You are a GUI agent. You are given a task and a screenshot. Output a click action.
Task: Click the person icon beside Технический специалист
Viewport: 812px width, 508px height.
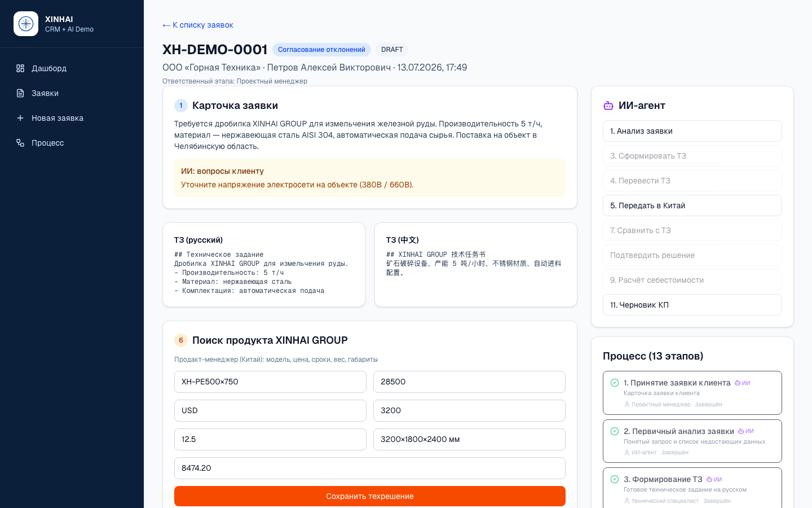point(626,501)
